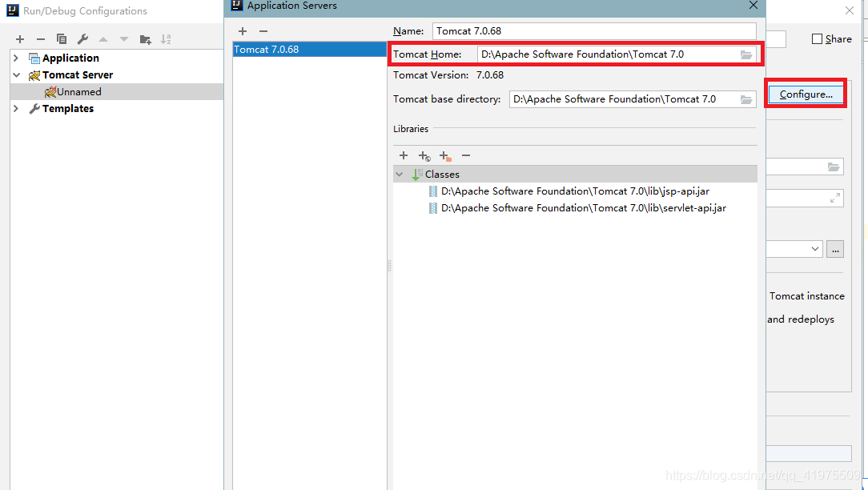868x490 pixels.
Task: Sort configurations alphabetically icon
Action: pyautogui.click(x=166, y=39)
